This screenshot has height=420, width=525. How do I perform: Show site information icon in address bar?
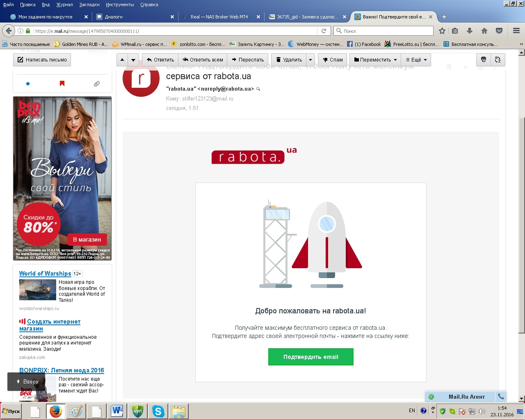point(20,31)
